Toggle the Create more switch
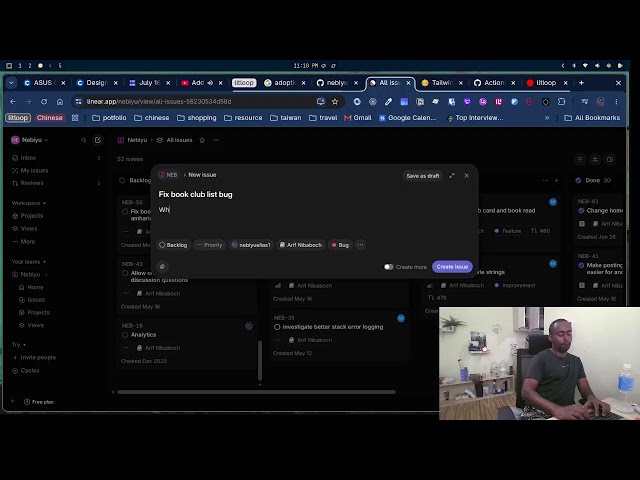This screenshot has height=480, width=640. pyautogui.click(x=388, y=267)
